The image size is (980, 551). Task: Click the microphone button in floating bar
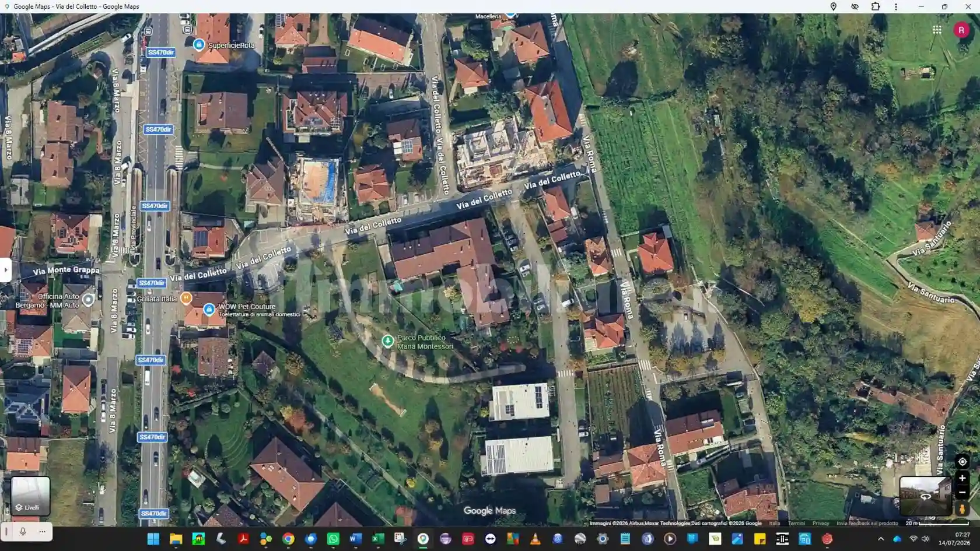[x=23, y=531]
